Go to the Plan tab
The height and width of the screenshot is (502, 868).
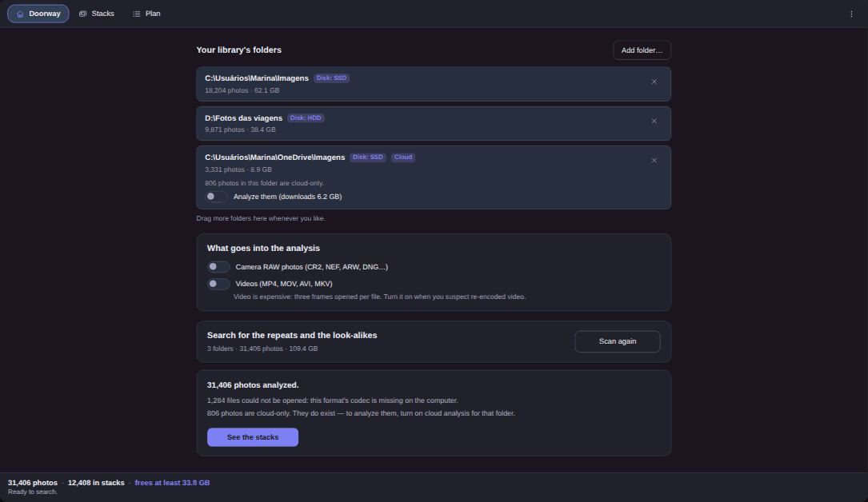[x=146, y=14]
